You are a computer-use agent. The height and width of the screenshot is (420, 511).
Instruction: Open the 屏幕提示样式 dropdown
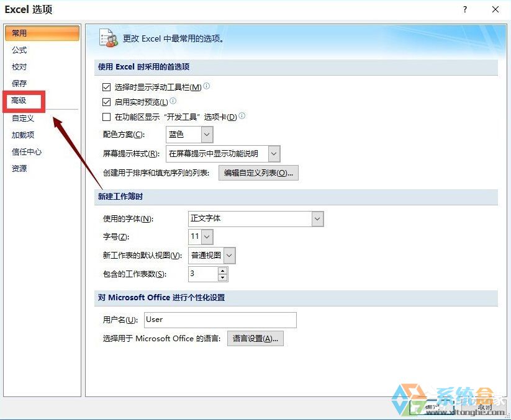pos(273,153)
